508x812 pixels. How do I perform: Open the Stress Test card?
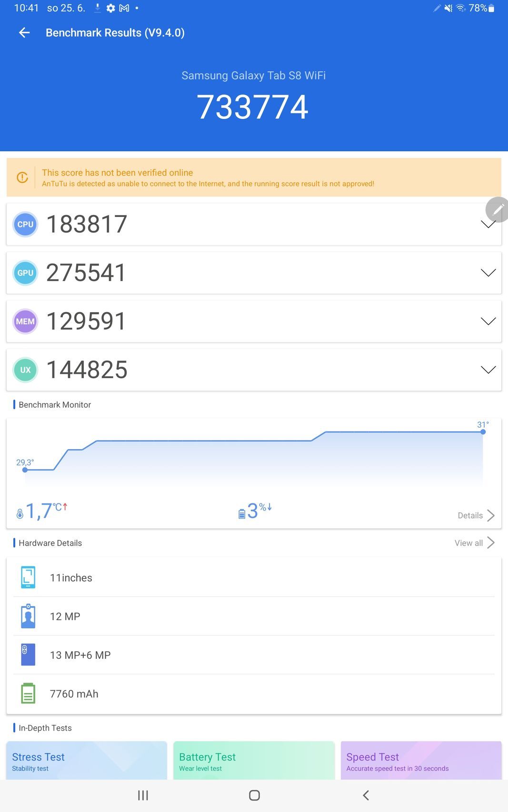87,760
